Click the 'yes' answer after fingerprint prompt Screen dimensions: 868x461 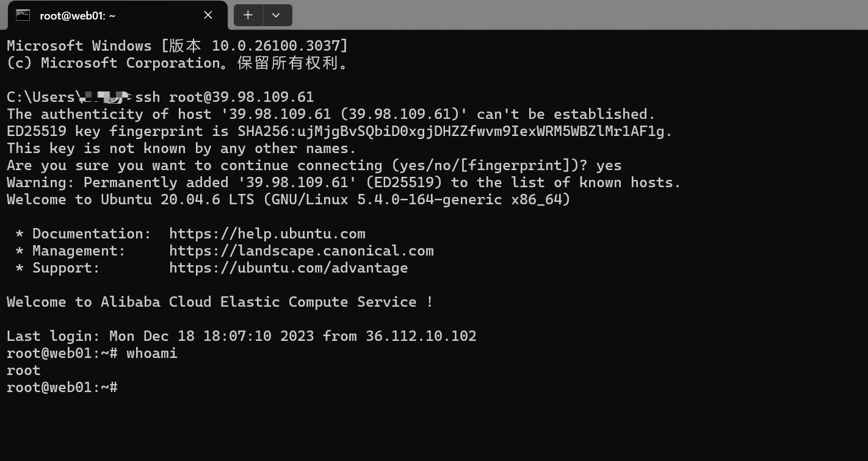coord(609,166)
